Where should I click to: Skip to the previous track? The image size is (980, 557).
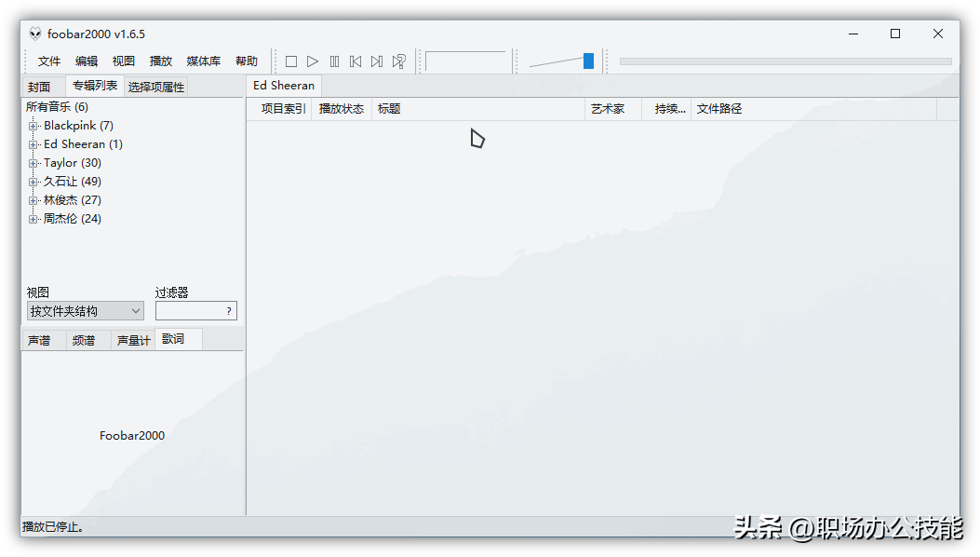pyautogui.click(x=355, y=61)
